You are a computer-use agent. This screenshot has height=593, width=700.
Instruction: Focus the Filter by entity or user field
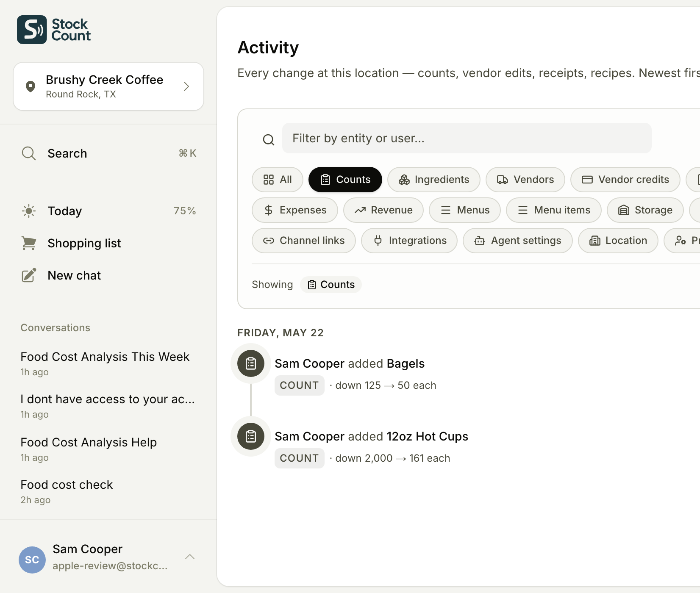tap(467, 138)
